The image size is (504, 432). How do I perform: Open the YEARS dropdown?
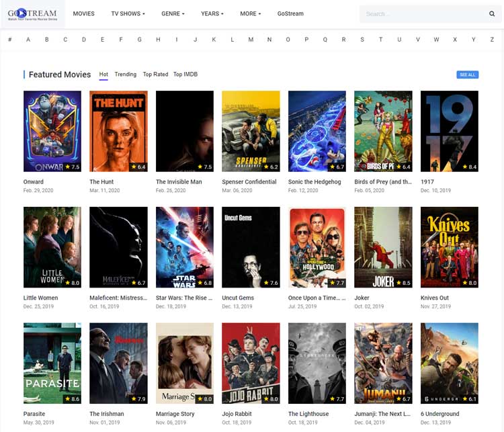point(212,14)
